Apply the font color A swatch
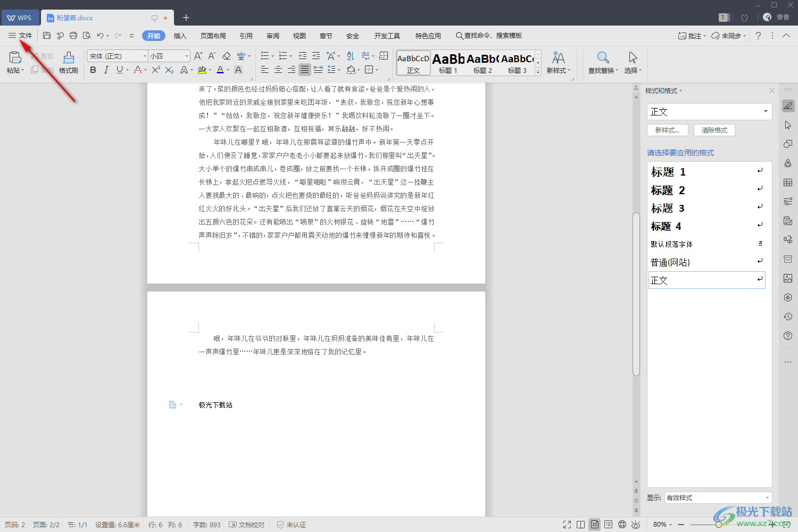The height and width of the screenshot is (532, 798). point(220,70)
